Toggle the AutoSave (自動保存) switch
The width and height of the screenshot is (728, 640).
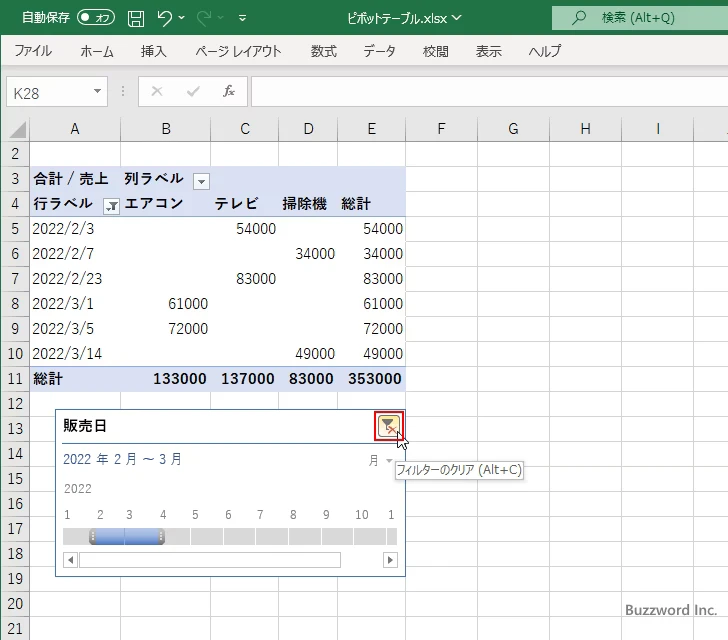point(96,18)
